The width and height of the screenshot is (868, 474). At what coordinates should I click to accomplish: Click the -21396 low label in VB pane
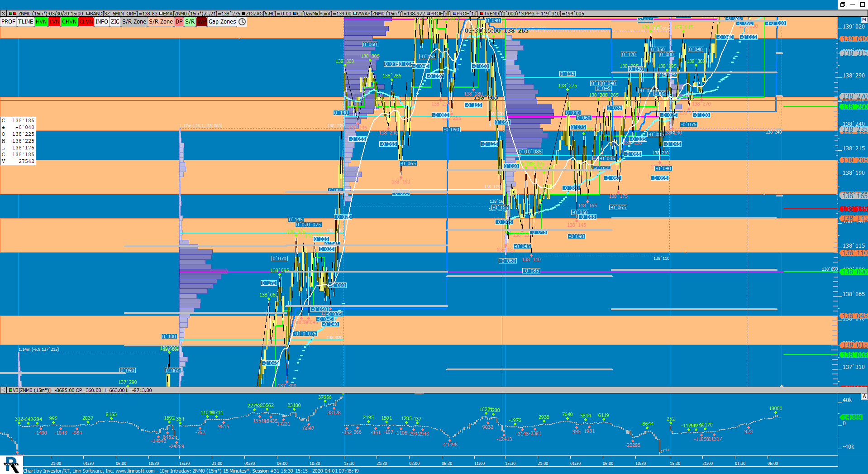click(450, 445)
